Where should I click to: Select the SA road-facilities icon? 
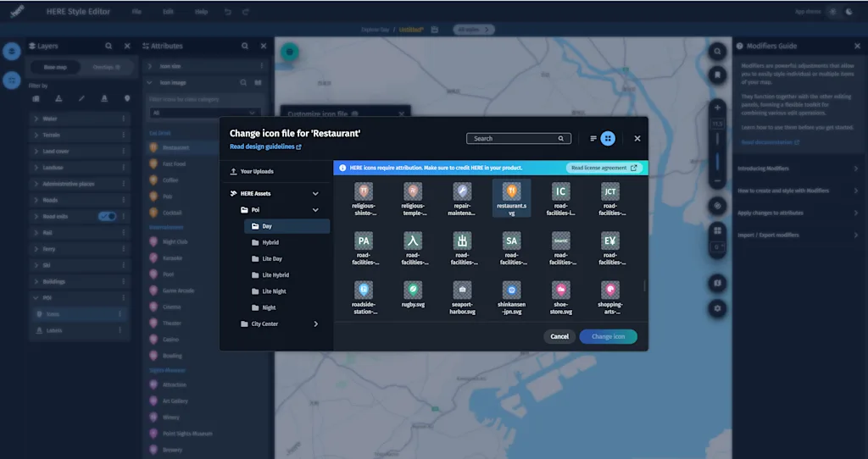(511, 241)
